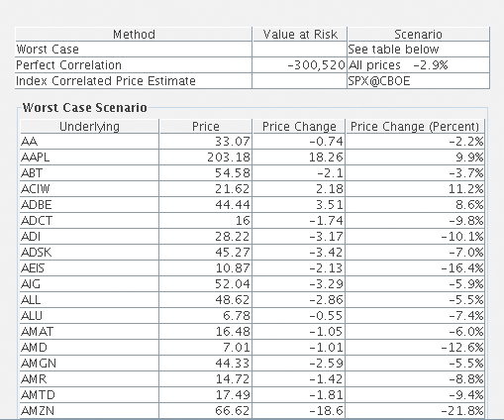The height and width of the screenshot is (420, 504).
Task: Select the Perfect Correlation row
Action: pyautogui.click(x=252, y=65)
